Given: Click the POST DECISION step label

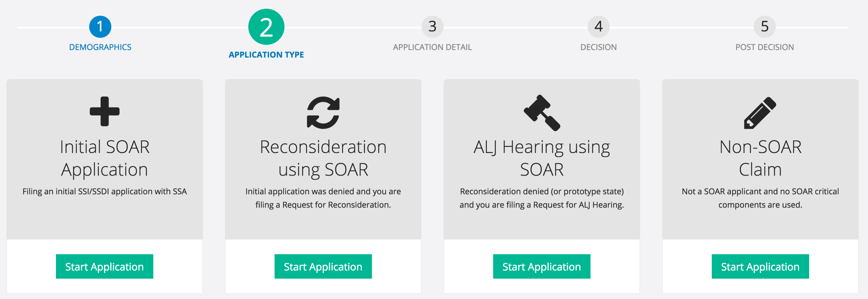Looking at the screenshot, I should point(765,47).
